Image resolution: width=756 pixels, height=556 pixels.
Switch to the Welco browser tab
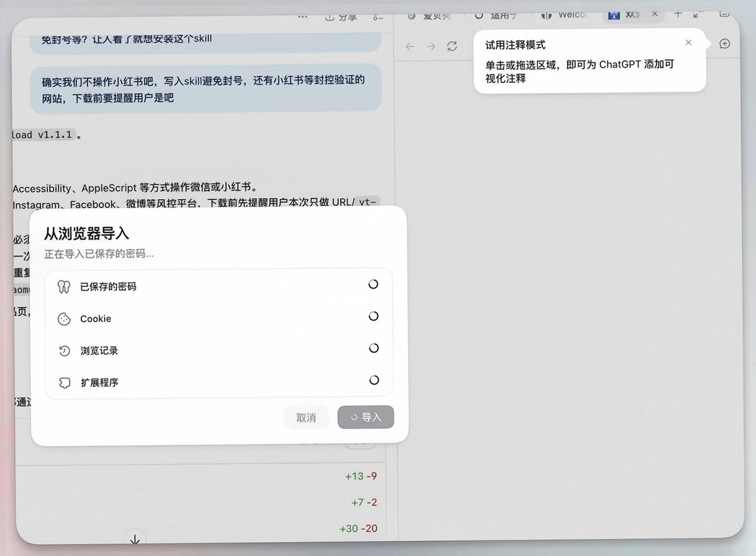564,15
